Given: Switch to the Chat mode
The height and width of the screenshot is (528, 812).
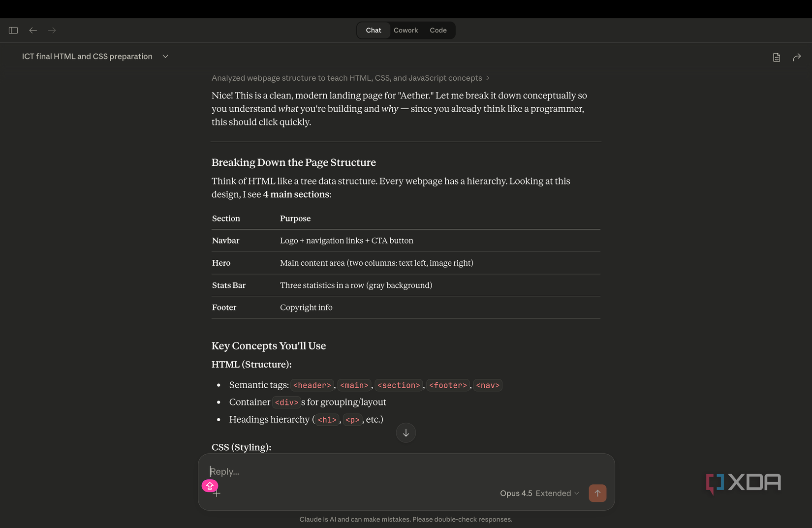Looking at the screenshot, I should (374, 31).
